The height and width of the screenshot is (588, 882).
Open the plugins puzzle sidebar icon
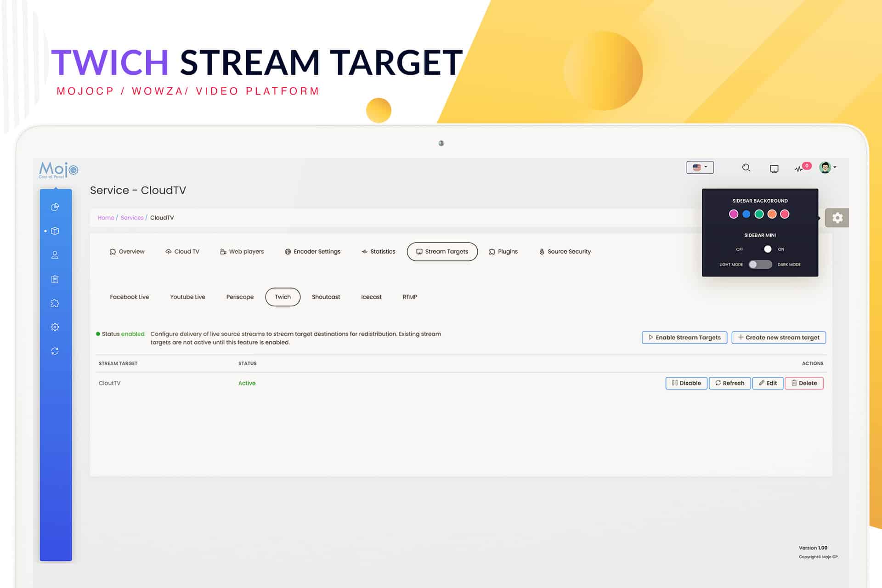coord(55,303)
